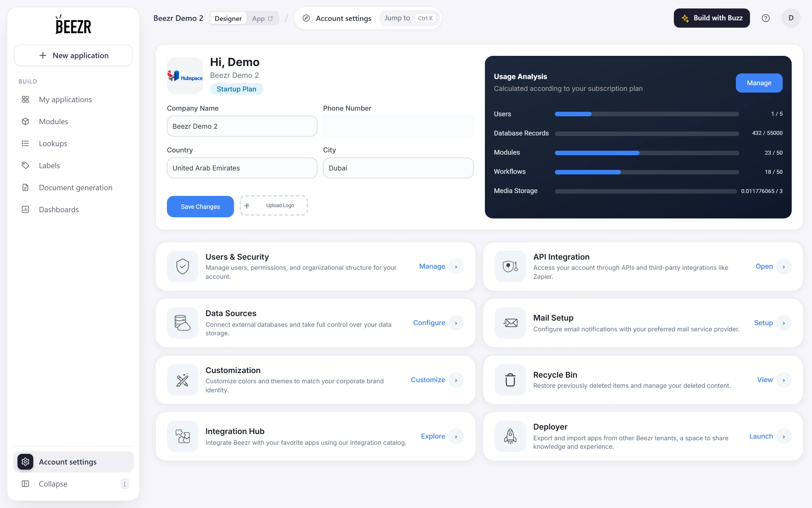This screenshot has height=508, width=812.
Task: Click the Account settings gear icon in sidebar
Action: tap(25, 462)
